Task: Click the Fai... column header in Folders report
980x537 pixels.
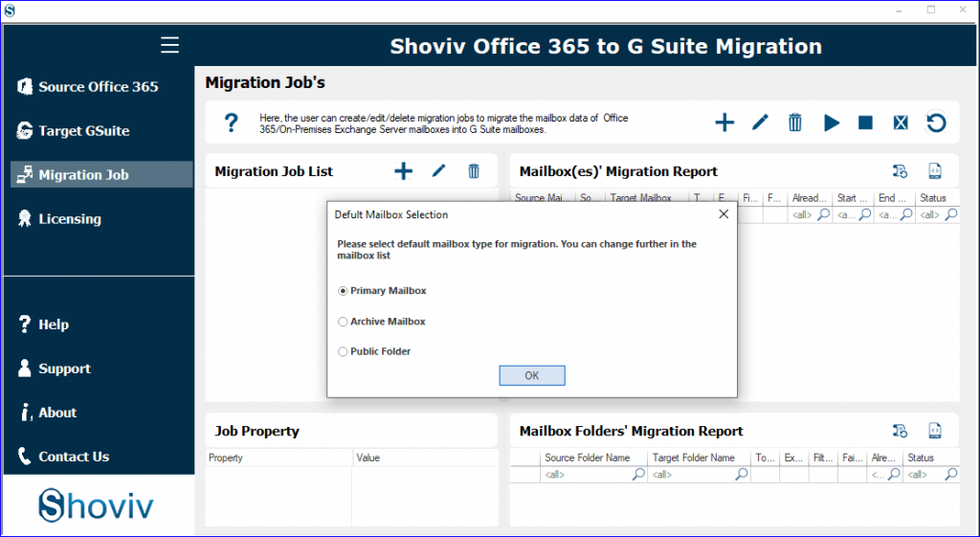Action: pos(853,458)
